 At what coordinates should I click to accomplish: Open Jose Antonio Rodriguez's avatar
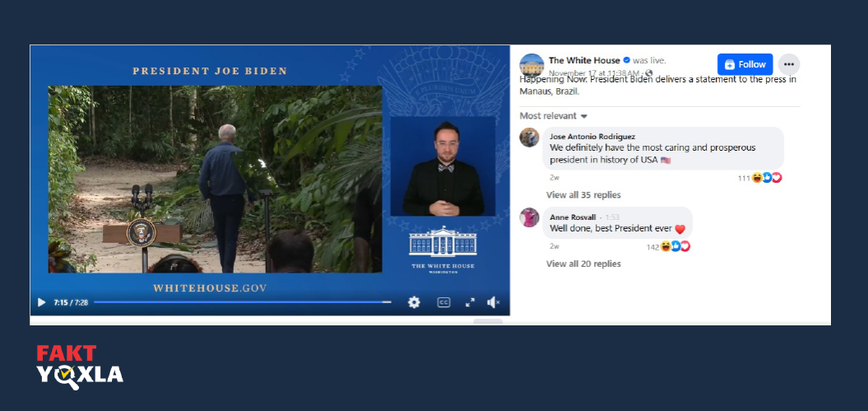[x=529, y=137]
